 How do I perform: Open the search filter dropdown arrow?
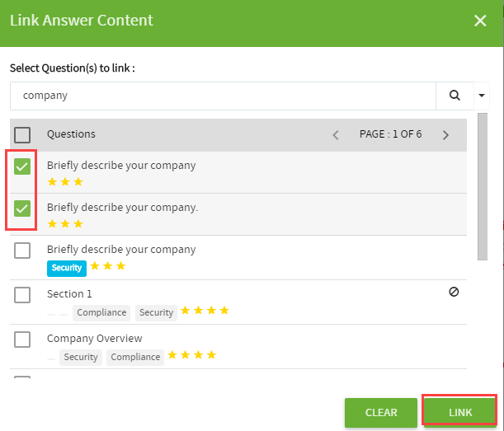tap(482, 96)
